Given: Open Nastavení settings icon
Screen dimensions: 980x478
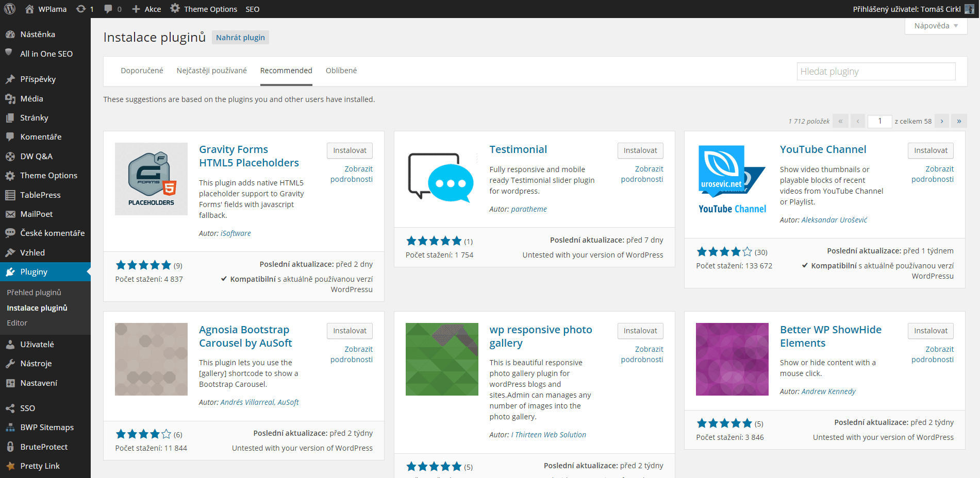Looking at the screenshot, I should (x=10, y=383).
